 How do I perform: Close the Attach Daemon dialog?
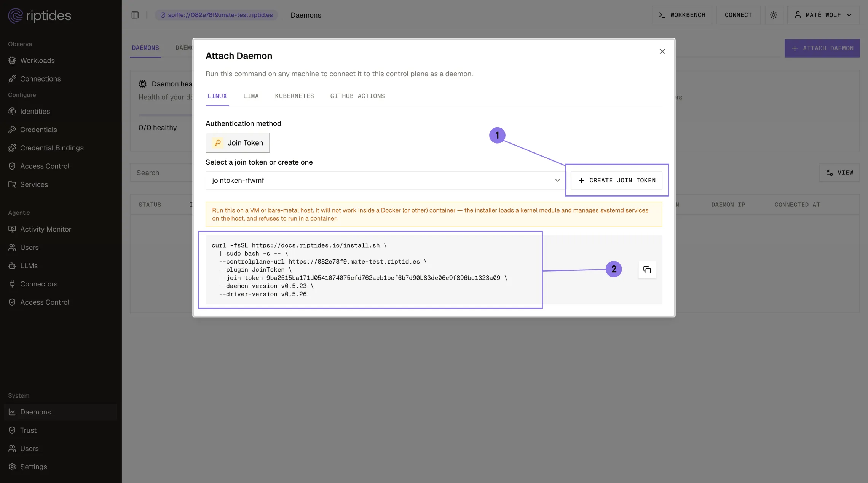pyautogui.click(x=662, y=51)
